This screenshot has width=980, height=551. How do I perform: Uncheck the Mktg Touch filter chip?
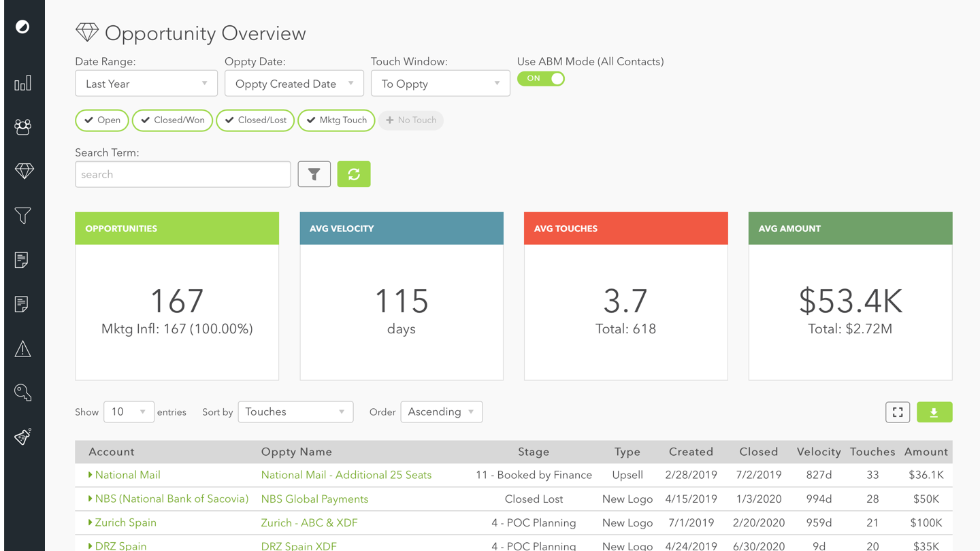pos(336,120)
